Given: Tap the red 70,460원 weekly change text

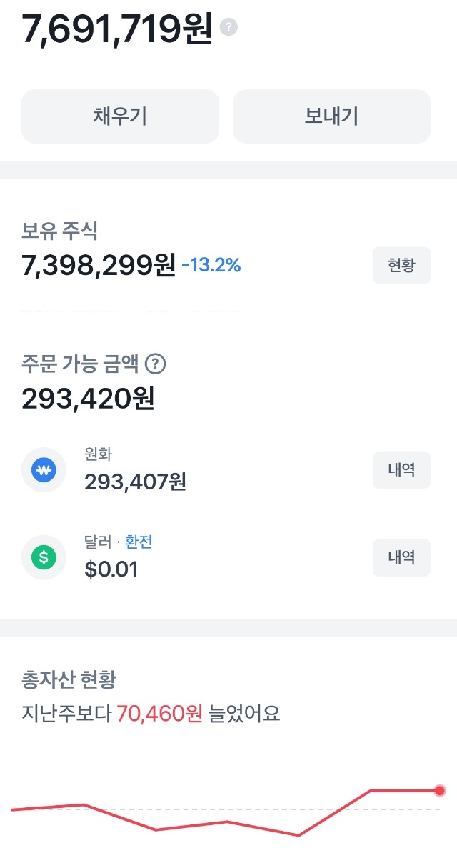Looking at the screenshot, I should (x=160, y=712).
